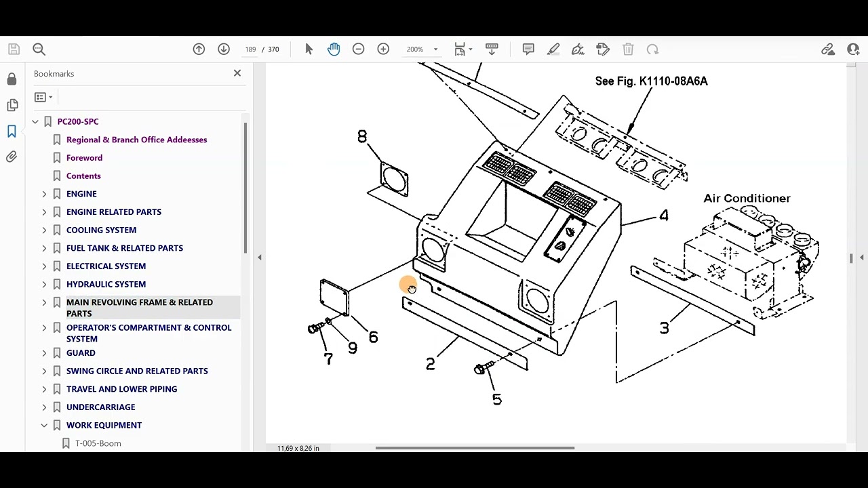Expand the UNDERCARRIAGE bookmark arrow
The image size is (868, 488).
[x=44, y=407]
